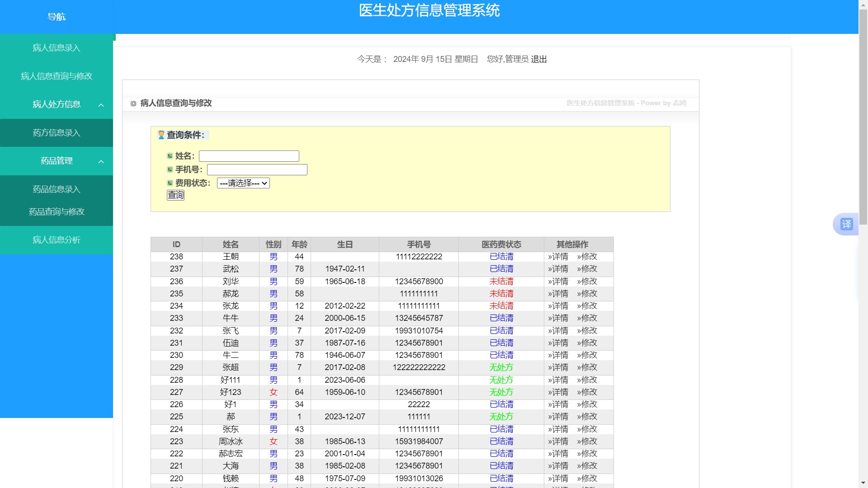Select 药品查询与修改 submenu item
Screen dimensions: 868x488
57,211
